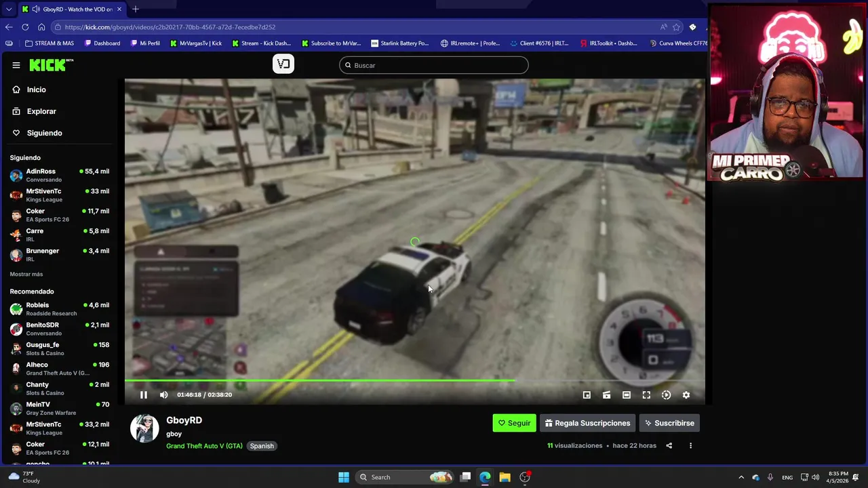This screenshot has width=868, height=488.
Task: Open MrVargasTv | Kick bookmark
Action: 196,43
